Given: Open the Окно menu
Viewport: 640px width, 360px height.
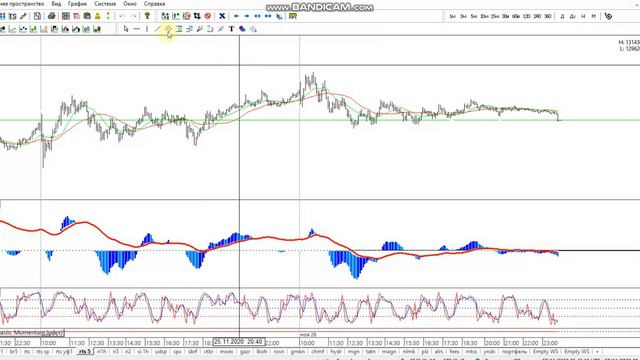Looking at the screenshot, I should click(x=130, y=4).
